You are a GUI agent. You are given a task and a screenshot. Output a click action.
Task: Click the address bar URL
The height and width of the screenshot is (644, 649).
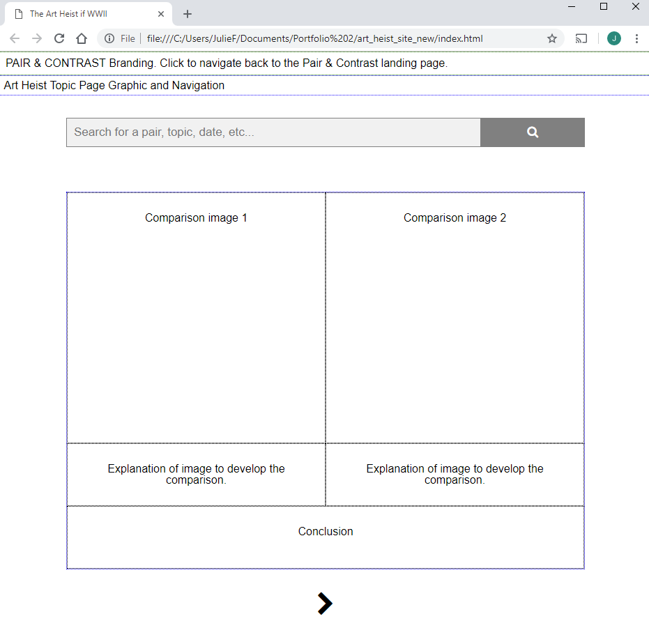click(314, 38)
